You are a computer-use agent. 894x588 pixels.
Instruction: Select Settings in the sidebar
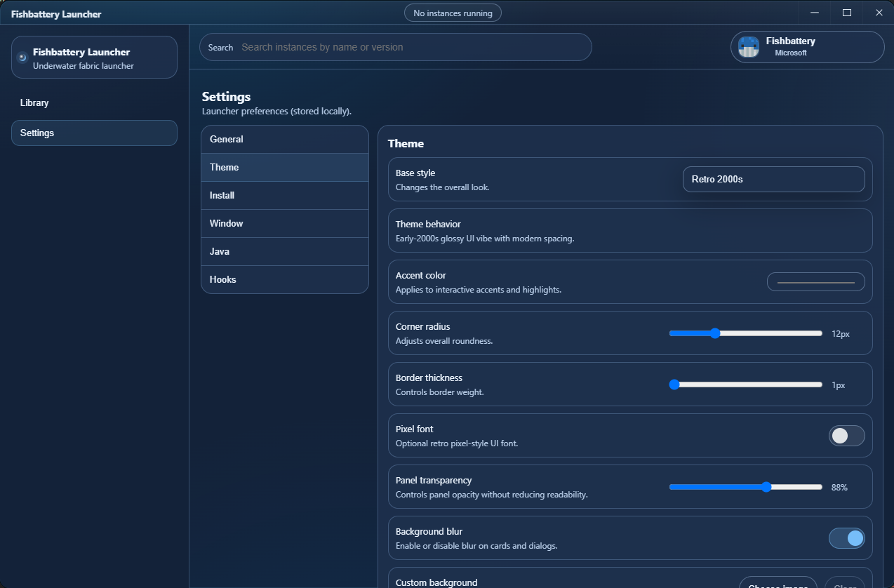pos(94,133)
